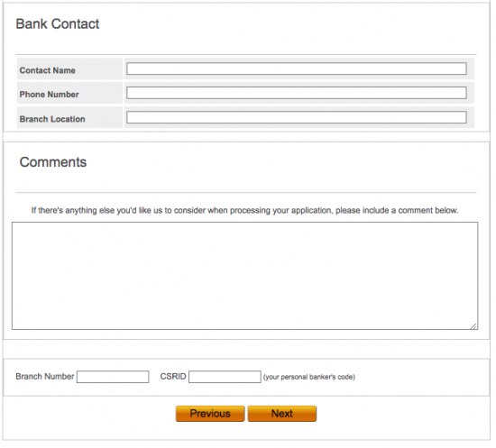Click the comment instructions sentence
496x448 pixels.
coord(244,210)
